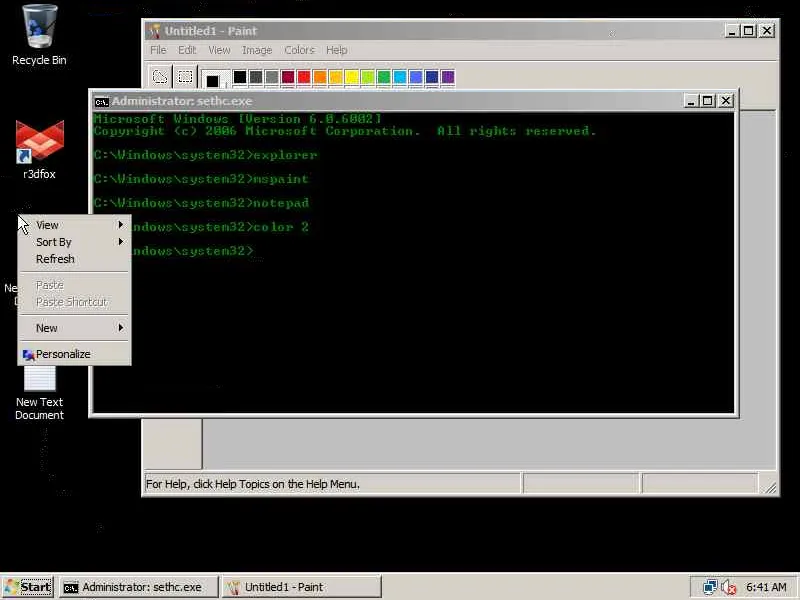Screen dimensions: 800x600
Task: Open Paint's File menu
Action: click(x=158, y=50)
